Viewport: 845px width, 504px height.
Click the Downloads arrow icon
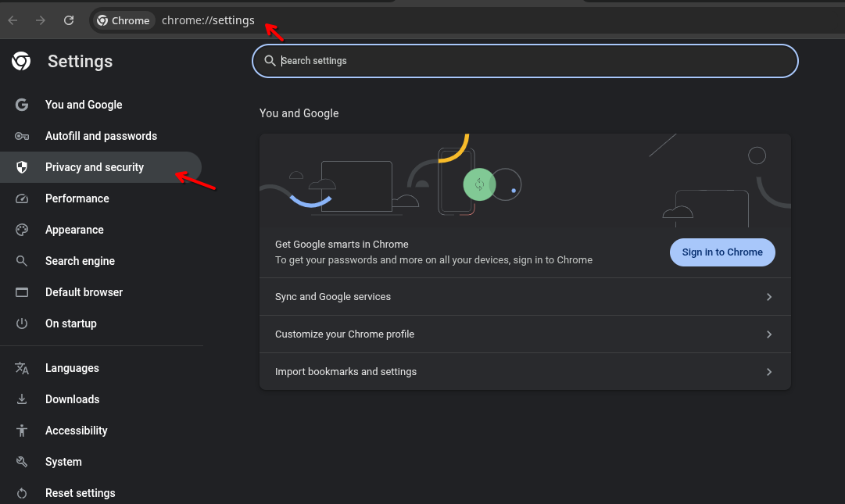tap(22, 399)
